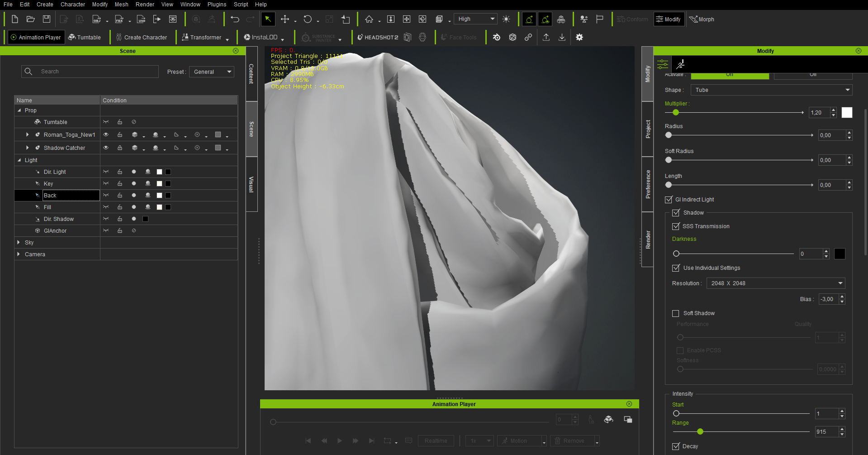Image resolution: width=868 pixels, height=455 pixels.
Task: Click the search magnifier icon in Scene
Action: coord(28,72)
